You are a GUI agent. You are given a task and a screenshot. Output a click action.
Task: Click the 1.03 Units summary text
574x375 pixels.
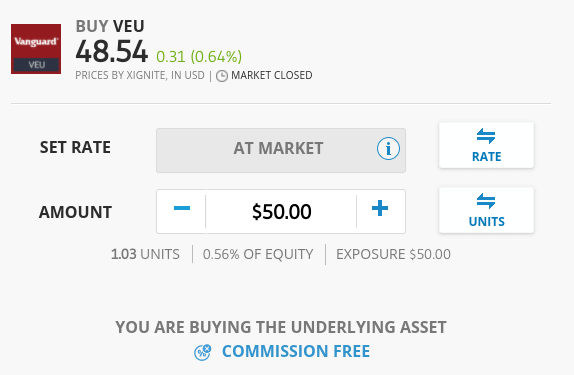click(x=145, y=254)
